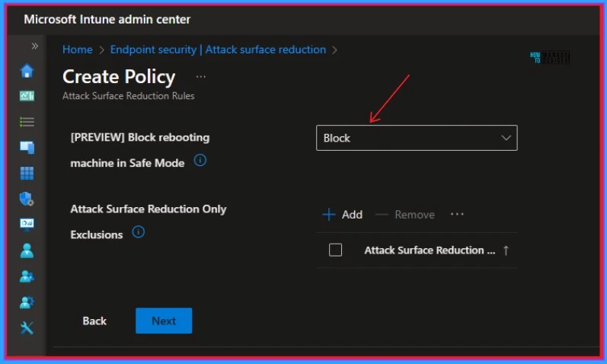Click the disabled Remove exclusion button

coord(405,215)
